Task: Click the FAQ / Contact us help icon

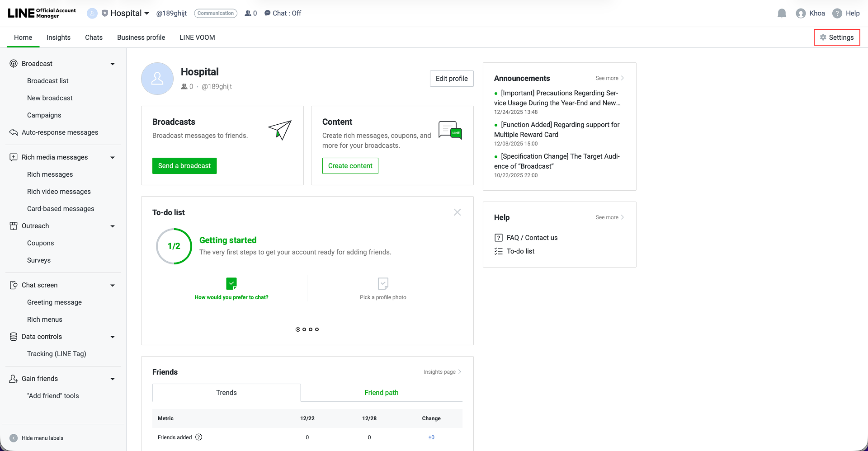Action: click(499, 237)
